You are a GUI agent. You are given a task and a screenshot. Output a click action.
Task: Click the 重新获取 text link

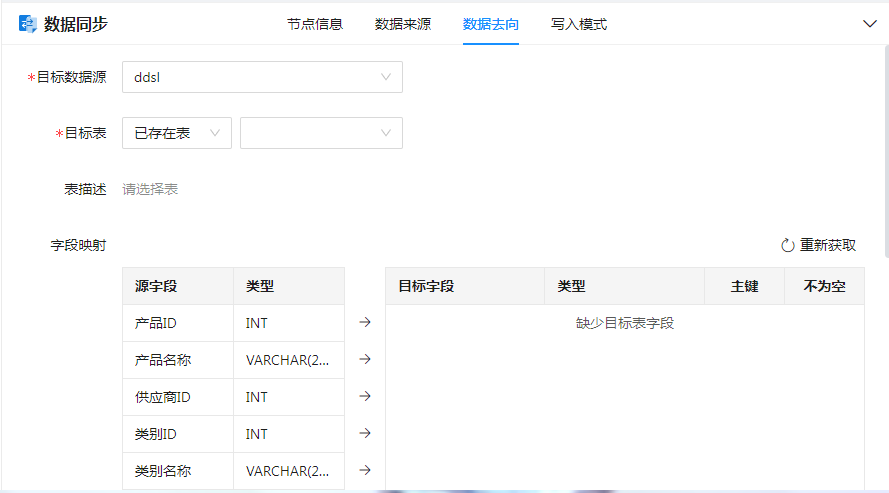coord(828,246)
